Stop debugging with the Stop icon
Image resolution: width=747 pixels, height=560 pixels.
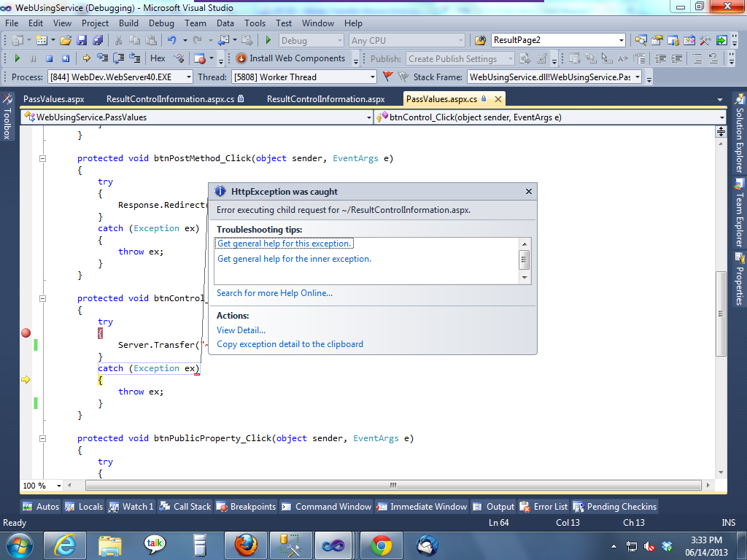pos(49,58)
